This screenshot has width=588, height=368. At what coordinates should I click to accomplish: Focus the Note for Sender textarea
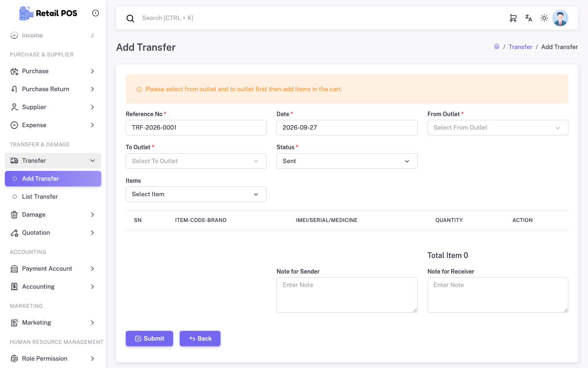pos(347,295)
